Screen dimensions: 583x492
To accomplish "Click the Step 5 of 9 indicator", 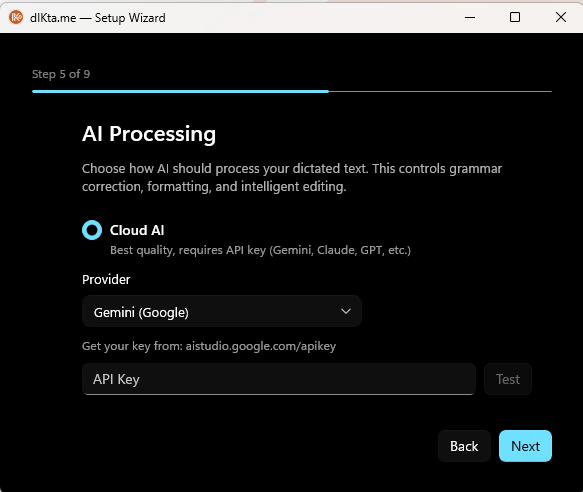I will [61, 74].
